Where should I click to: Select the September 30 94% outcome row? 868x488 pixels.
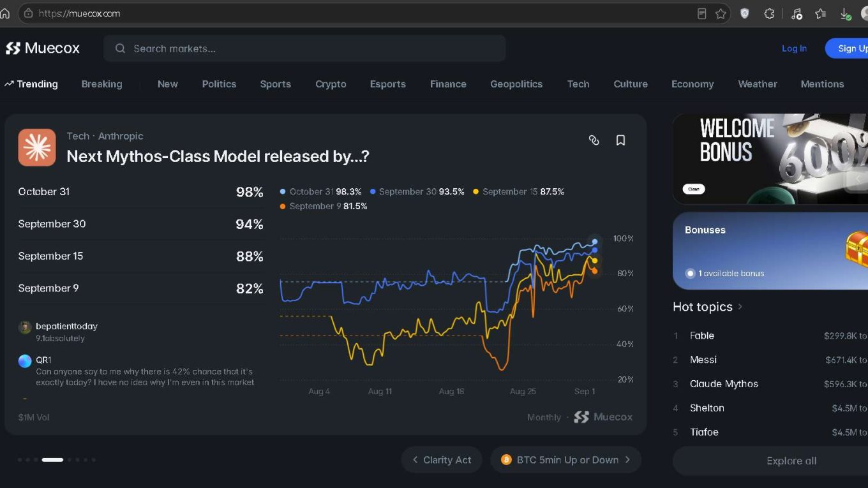[141, 224]
